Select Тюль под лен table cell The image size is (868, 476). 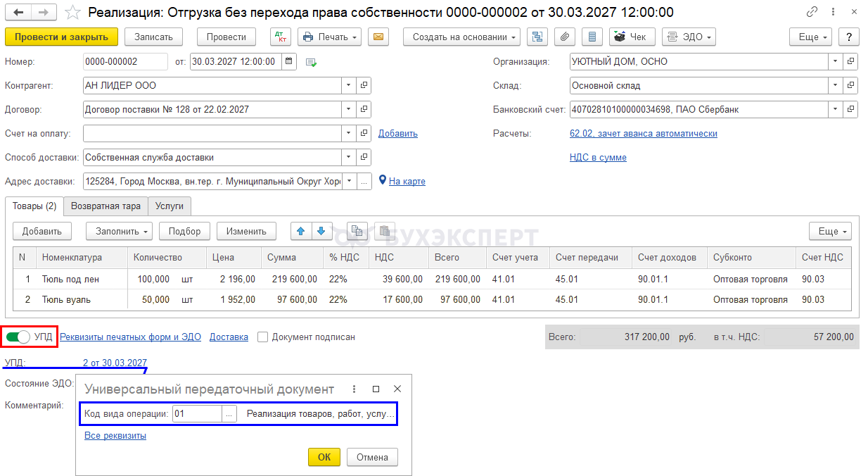pyautogui.click(x=82, y=279)
